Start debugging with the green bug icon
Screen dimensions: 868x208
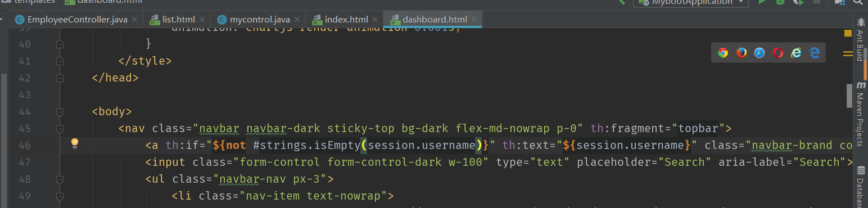pos(780,2)
